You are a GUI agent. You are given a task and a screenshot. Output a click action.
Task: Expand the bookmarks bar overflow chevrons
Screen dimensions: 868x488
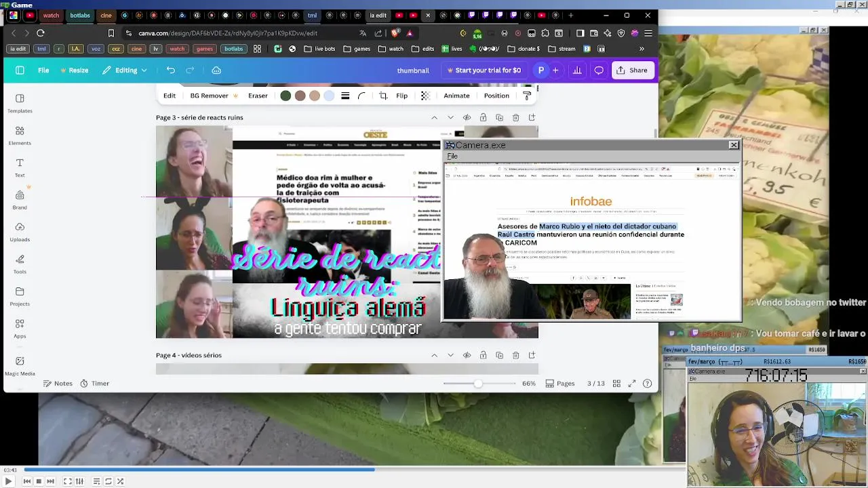[x=642, y=49]
